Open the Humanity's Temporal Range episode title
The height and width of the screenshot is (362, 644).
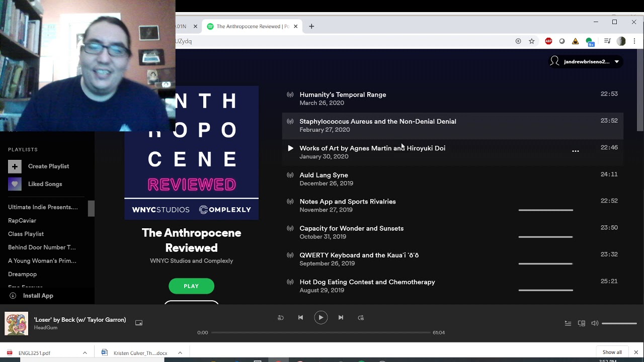tap(343, 95)
